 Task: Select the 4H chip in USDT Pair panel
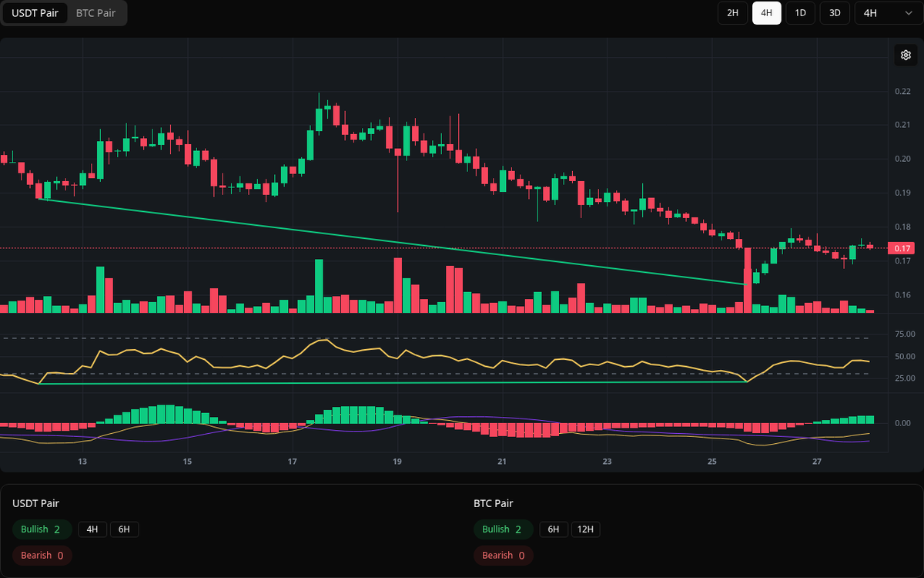tap(92, 529)
